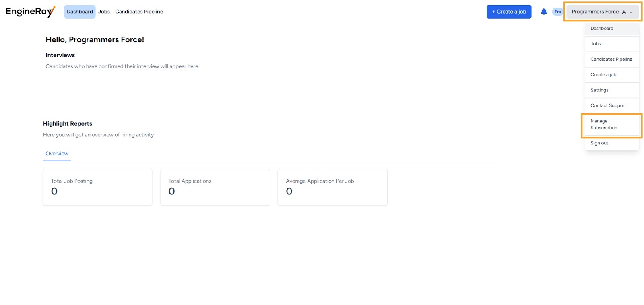Collapse the Programmers Force account dropdown
The image size is (644, 305).
pyautogui.click(x=603, y=12)
